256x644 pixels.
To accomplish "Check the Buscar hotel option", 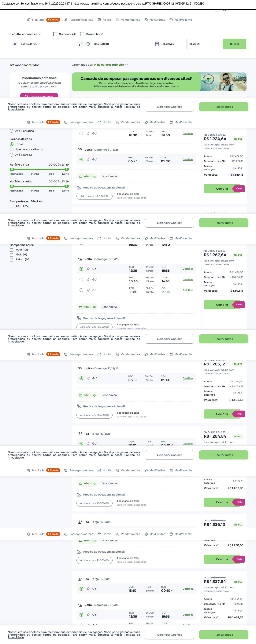I will pyautogui.click(x=82, y=34).
